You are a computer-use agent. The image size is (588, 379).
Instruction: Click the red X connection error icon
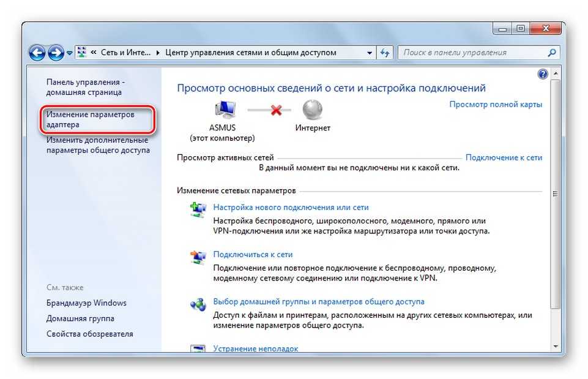point(276,111)
